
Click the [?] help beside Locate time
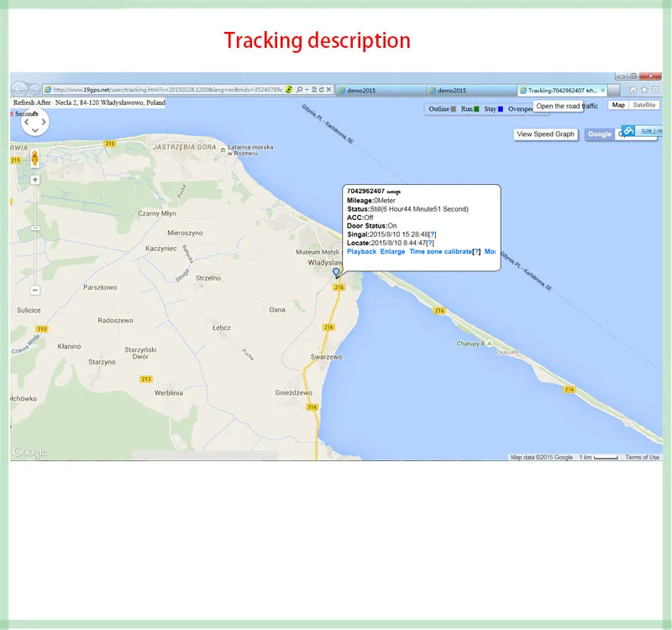(430, 243)
